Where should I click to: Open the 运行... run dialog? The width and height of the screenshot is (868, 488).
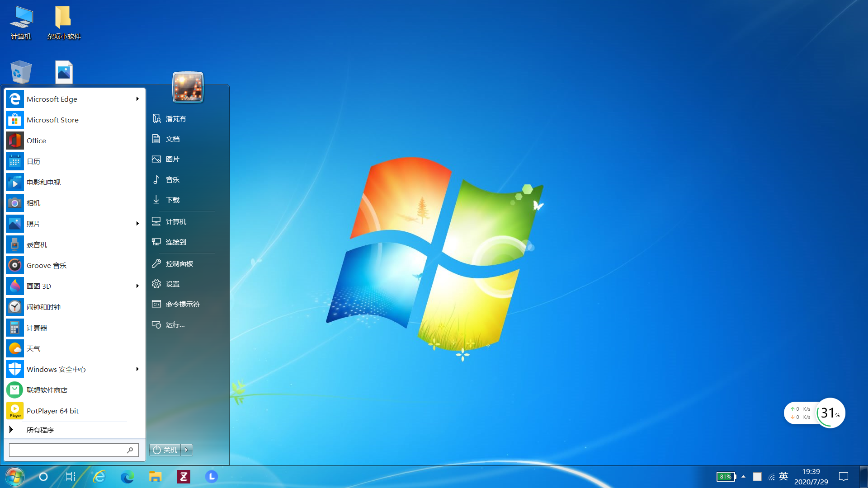click(x=183, y=325)
